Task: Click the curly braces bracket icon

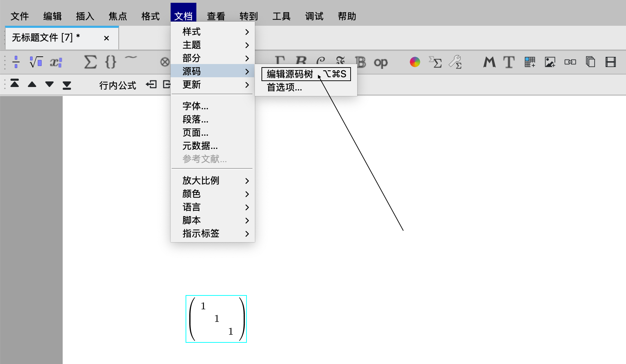Action: pos(110,62)
